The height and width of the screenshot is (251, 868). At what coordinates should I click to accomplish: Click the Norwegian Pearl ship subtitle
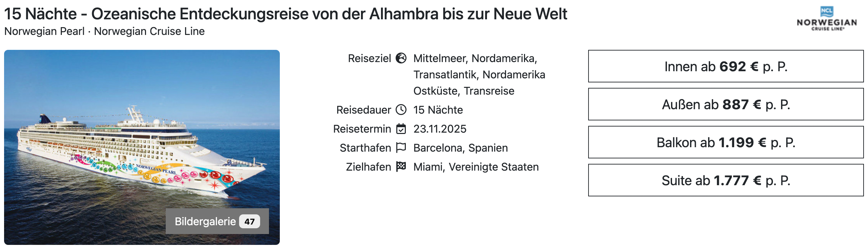coord(44,31)
